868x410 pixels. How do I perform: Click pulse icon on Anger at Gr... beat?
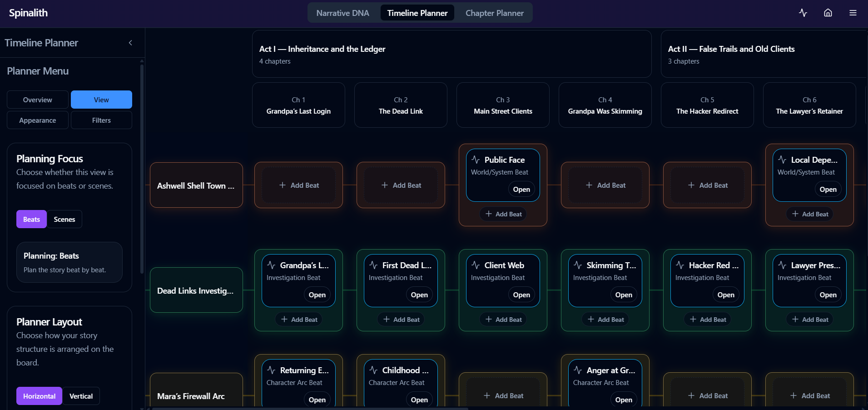(x=578, y=370)
